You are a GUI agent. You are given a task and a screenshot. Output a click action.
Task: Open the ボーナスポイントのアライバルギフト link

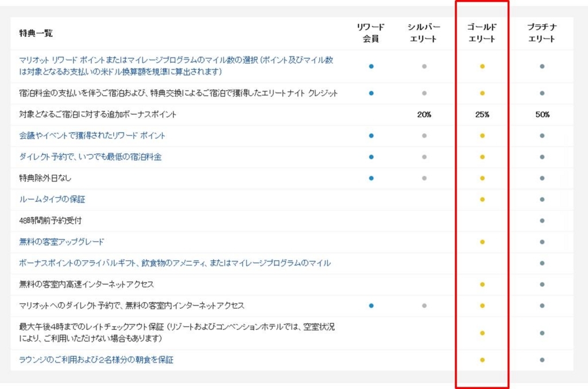(175, 263)
